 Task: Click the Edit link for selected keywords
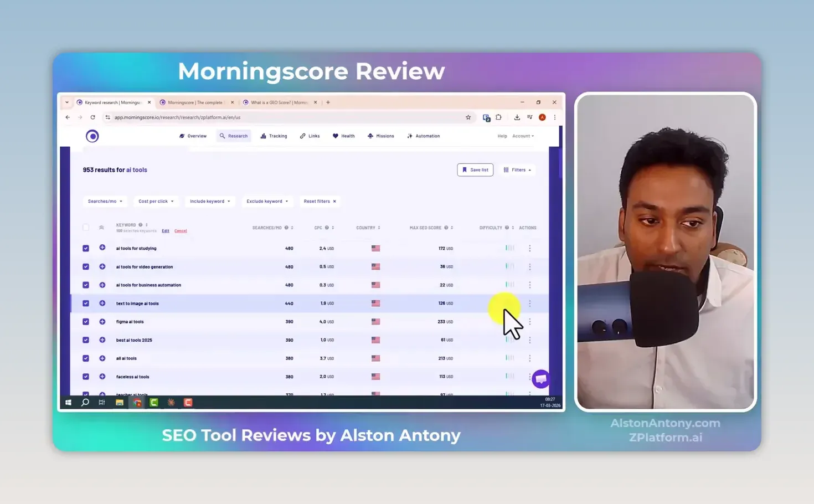point(166,231)
